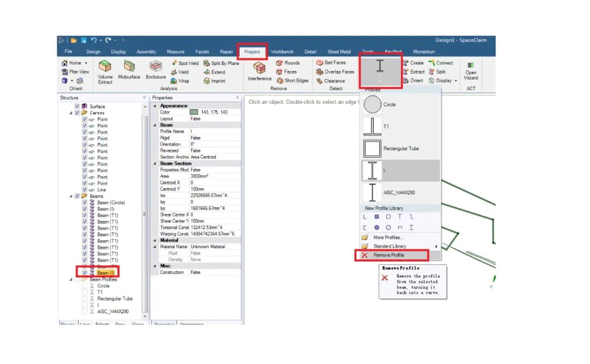The height and width of the screenshot is (364, 590).
Task: Open the Home view dropdown arrow
Action: [x=86, y=63]
